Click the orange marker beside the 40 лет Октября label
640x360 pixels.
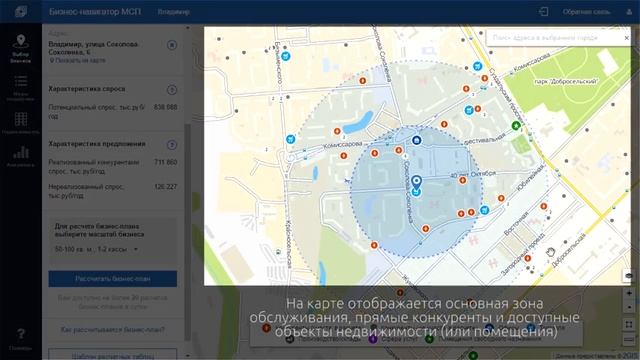pyautogui.click(x=462, y=180)
